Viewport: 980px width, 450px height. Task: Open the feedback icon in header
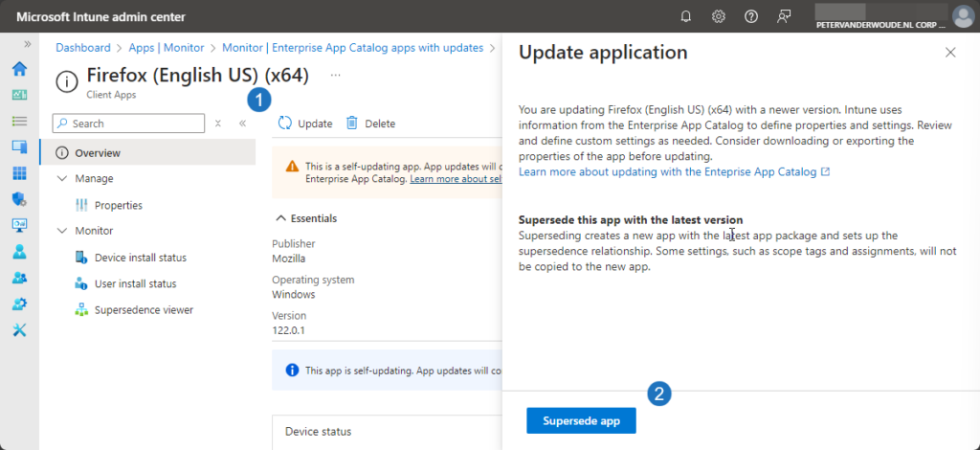(785, 16)
